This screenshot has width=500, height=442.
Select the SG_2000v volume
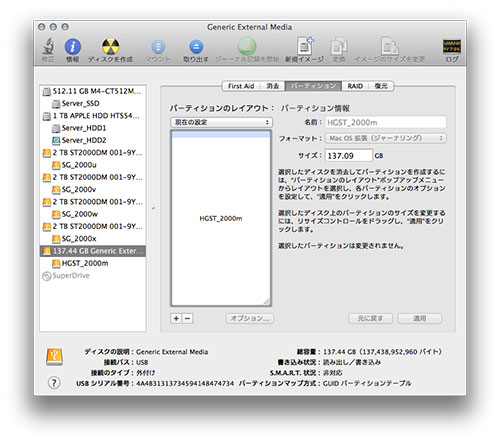[x=93, y=190]
